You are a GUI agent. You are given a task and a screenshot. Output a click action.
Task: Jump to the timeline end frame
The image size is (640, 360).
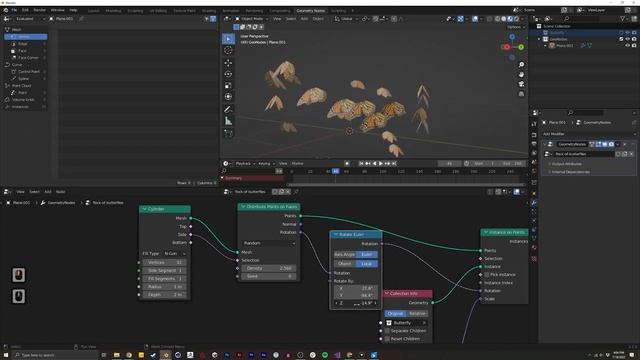(394, 164)
